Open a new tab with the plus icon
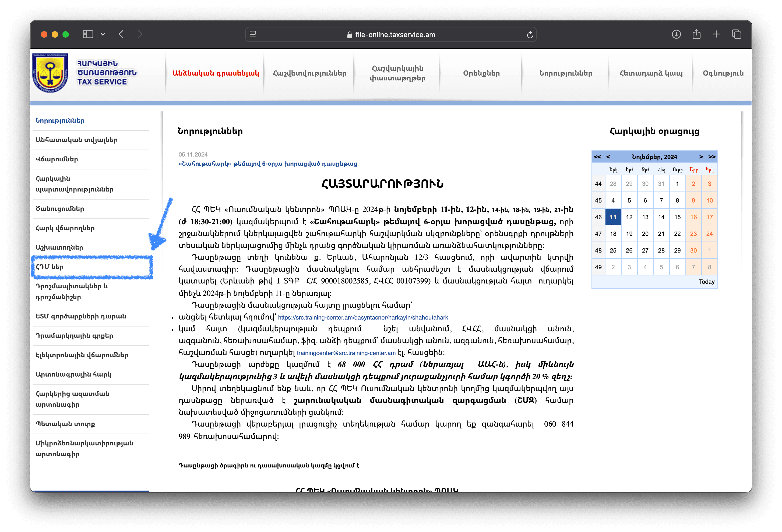This screenshot has width=782, height=532. (x=716, y=34)
